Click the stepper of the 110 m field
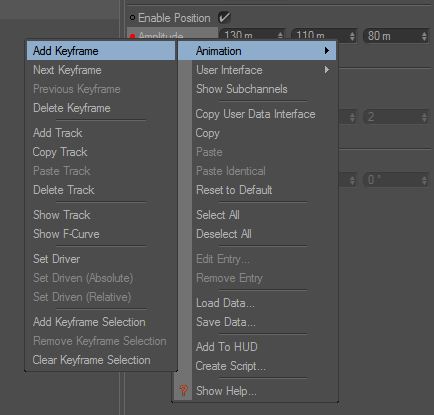The height and width of the screenshot is (415, 434). click(x=352, y=36)
